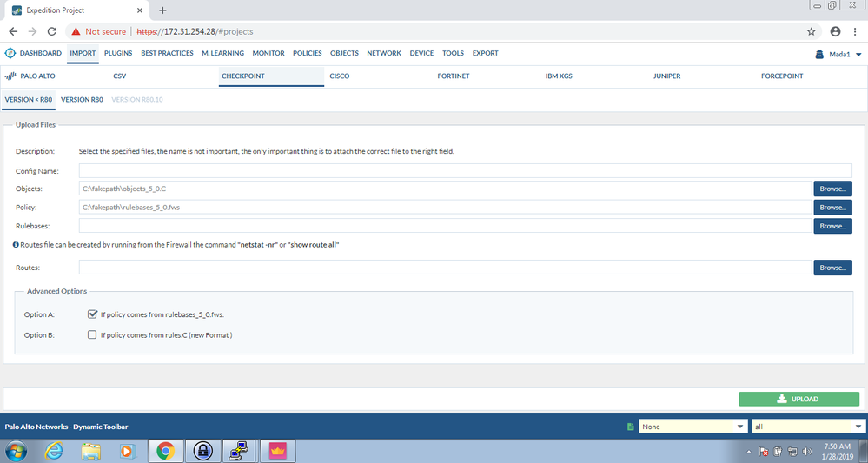The image size is (868, 463).
Task: Switch to the CSV vendor tab
Action: [x=120, y=76]
